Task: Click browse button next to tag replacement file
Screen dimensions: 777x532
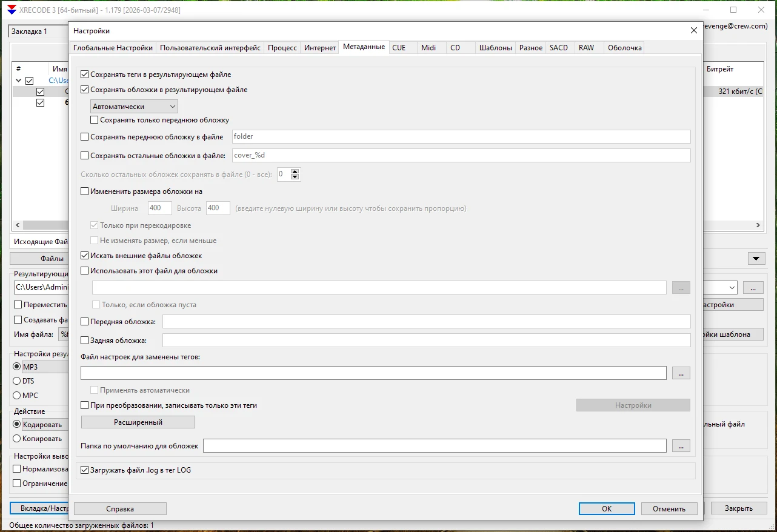Action: tap(681, 373)
